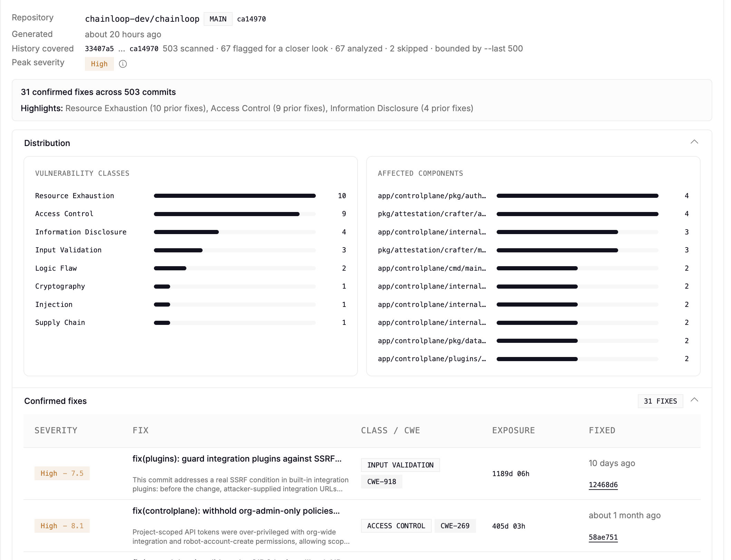Viewport: 731px width, 560px height.
Task: Click the 31 confirmed fixes summary heading
Action: coord(98,92)
